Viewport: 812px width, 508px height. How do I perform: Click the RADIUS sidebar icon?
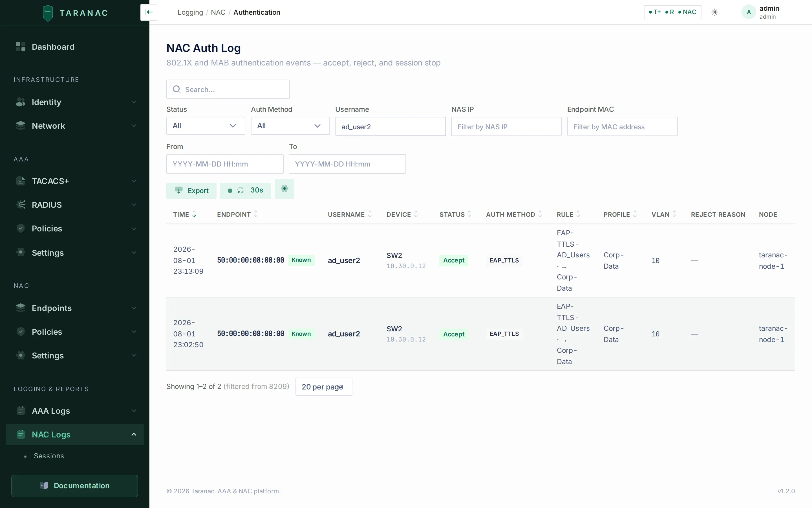coord(21,205)
